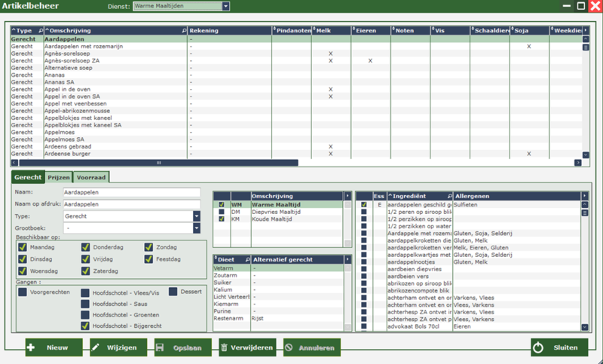
Task: Click into the Naam op afdruk field
Action: pos(131,203)
